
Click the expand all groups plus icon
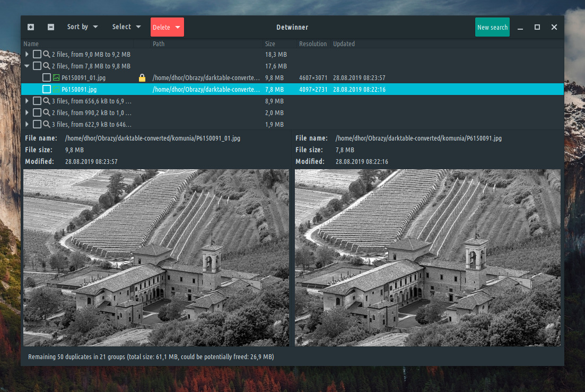coord(31,27)
